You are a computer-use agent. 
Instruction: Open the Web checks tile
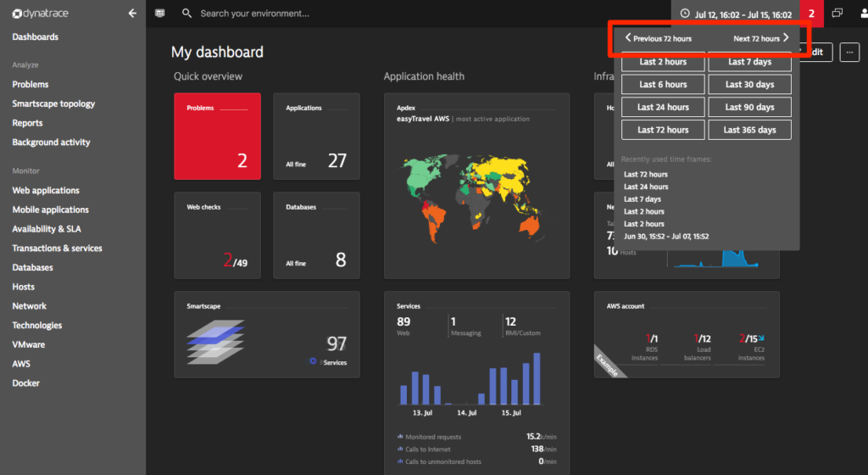click(218, 235)
